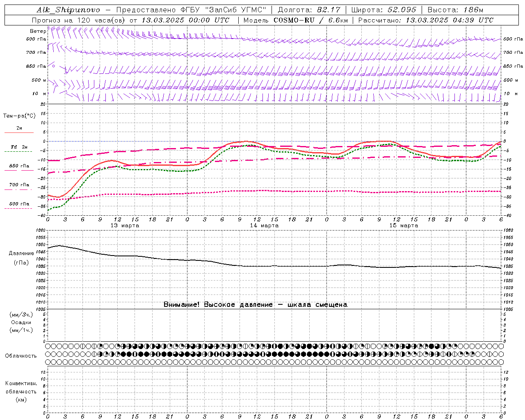Click the magenta dotted sample under temperature-legend 500 гПа

[x=19, y=209]
